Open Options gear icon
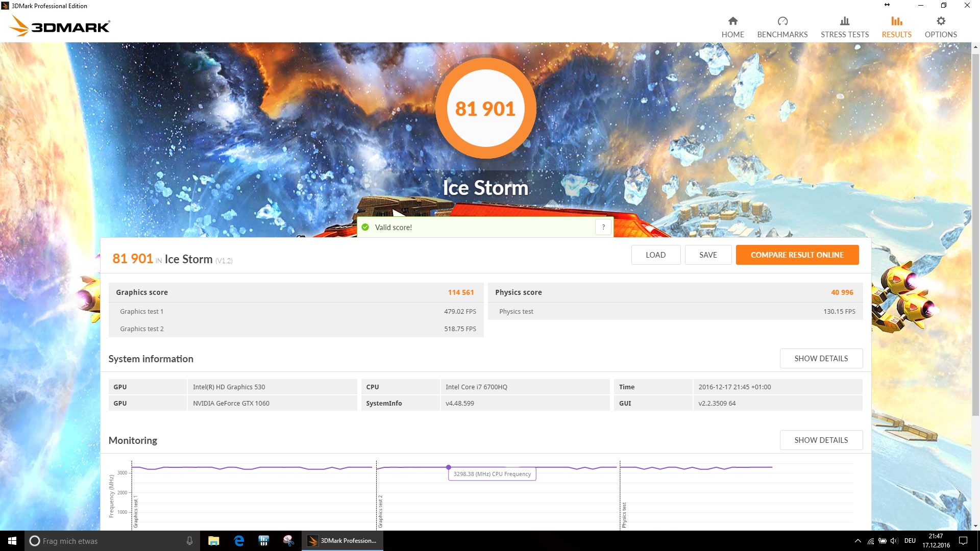The height and width of the screenshot is (551, 980). pos(940,21)
